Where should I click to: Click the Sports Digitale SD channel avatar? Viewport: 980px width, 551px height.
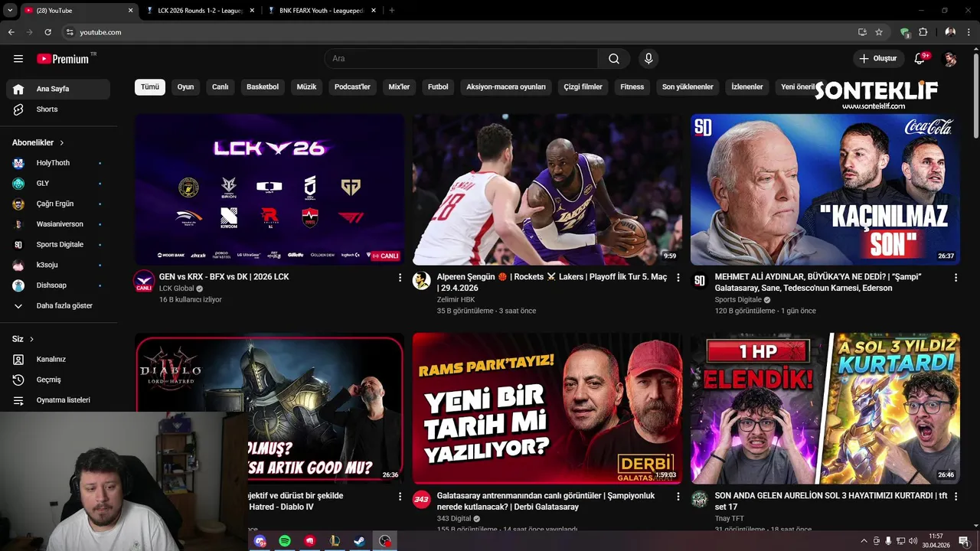(x=699, y=281)
